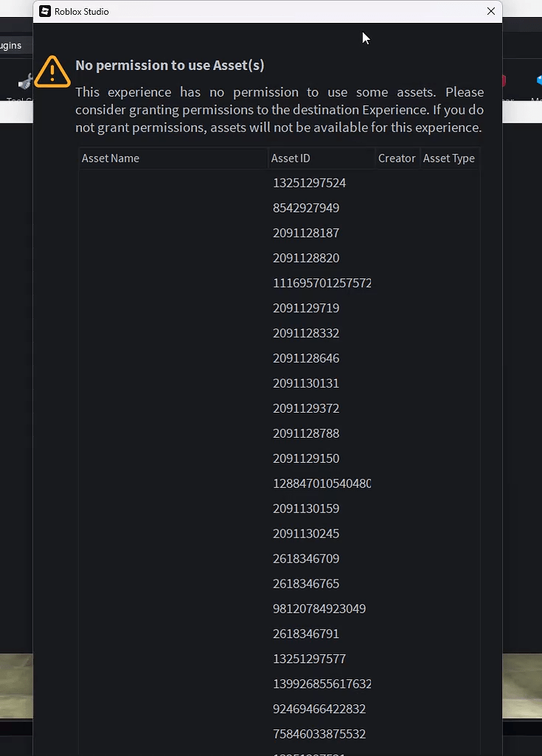Select the Tool Grip plugin icon

(24, 81)
